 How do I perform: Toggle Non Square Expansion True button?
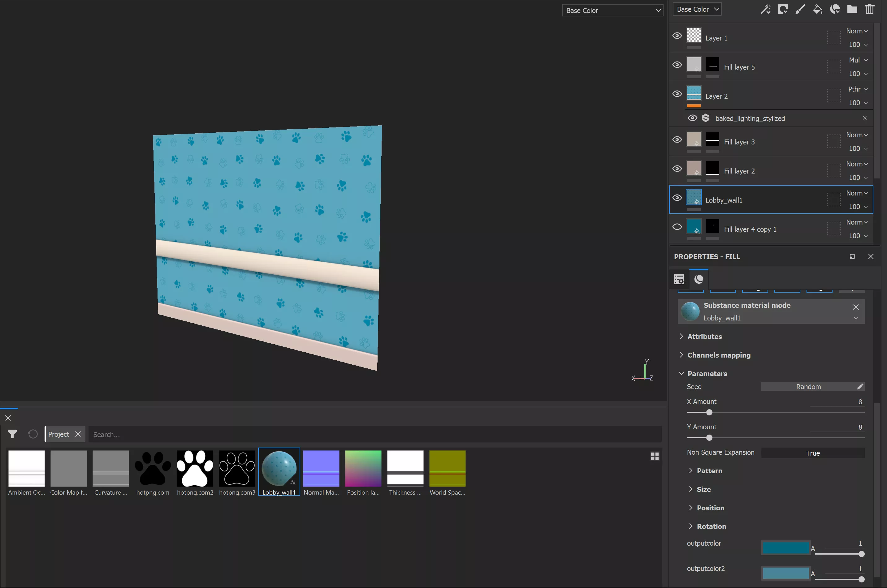click(x=812, y=453)
